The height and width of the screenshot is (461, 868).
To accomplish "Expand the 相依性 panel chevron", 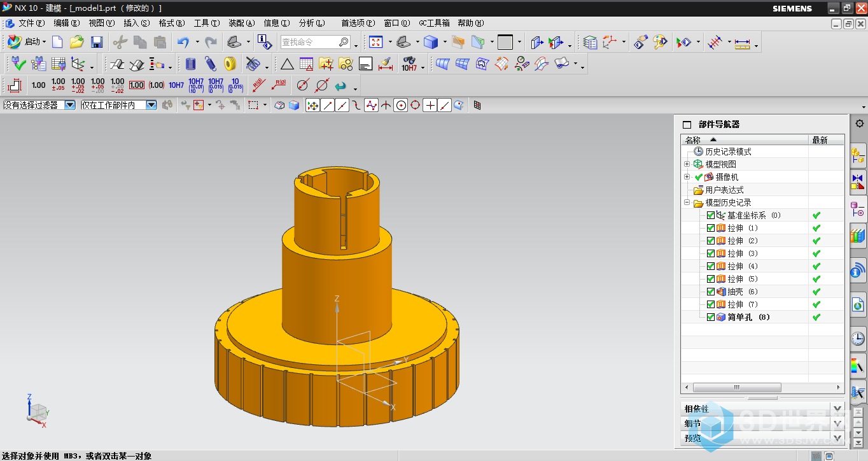I will 837,409.
